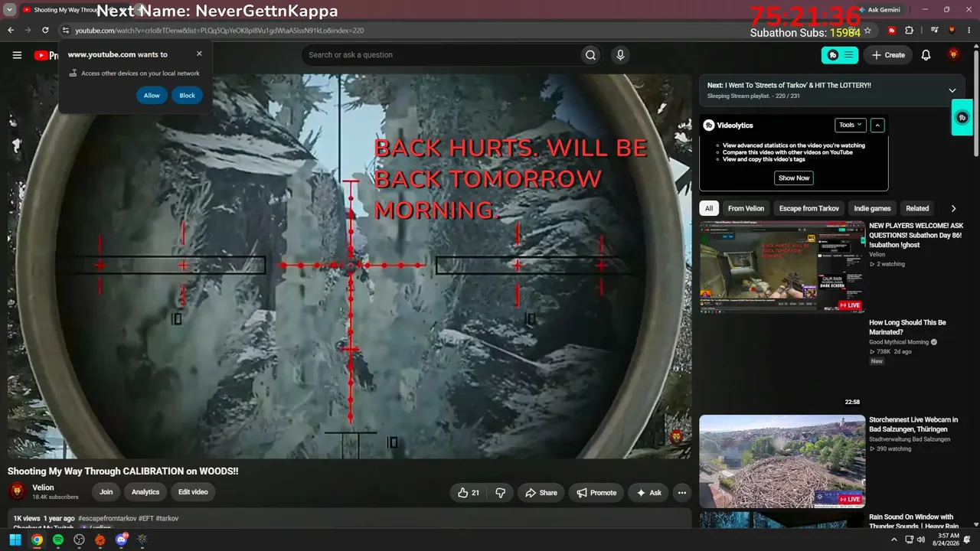Open the Chrome profile lion avatar

952,31
